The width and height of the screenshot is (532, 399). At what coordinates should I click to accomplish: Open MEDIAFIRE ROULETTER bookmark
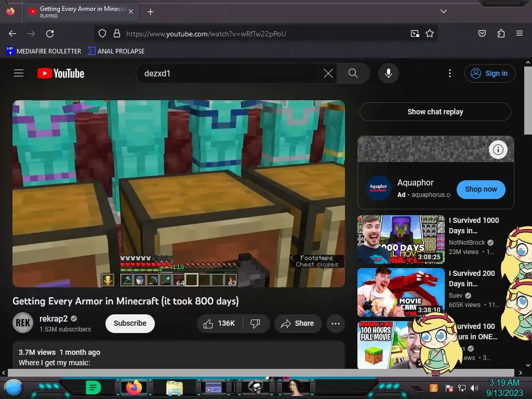pyautogui.click(x=44, y=51)
